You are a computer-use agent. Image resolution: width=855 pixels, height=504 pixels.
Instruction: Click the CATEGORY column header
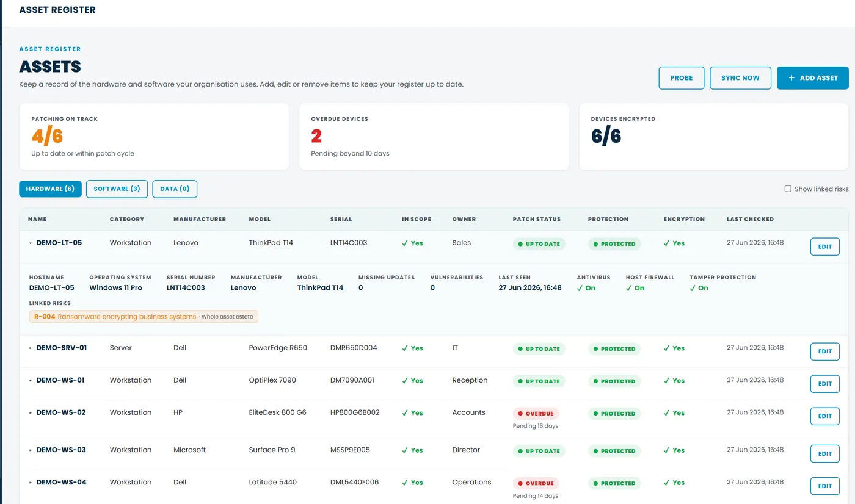127,219
